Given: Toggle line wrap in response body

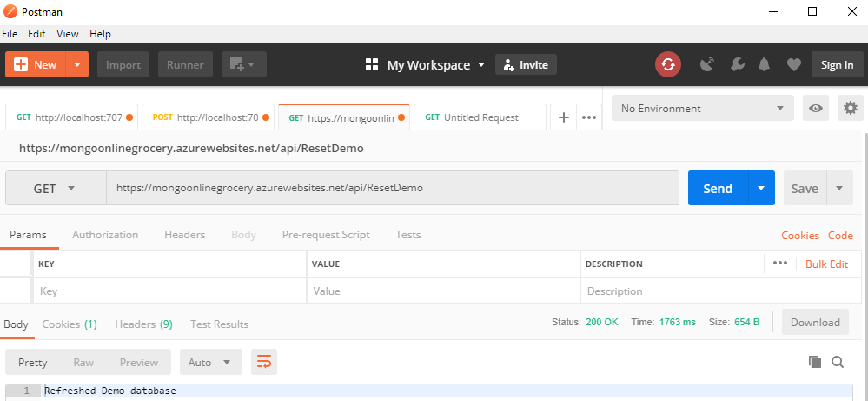Looking at the screenshot, I should point(264,362).
